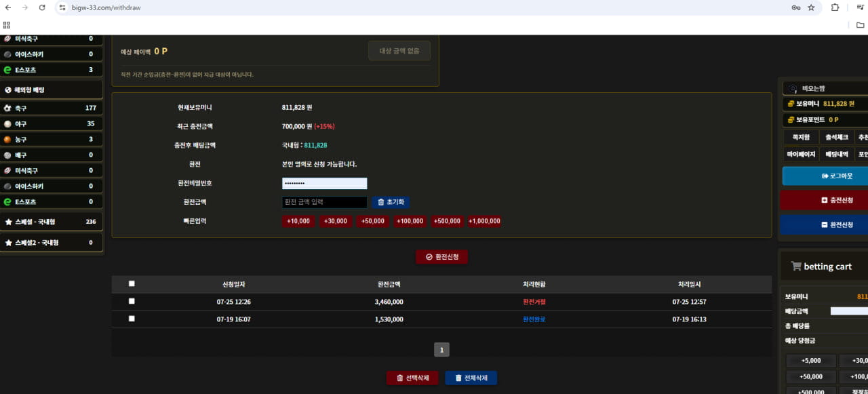Add +10,000 to the withdrawal amount
This screenshot has height=394, width=868.
pyautogui.click(x=298, y=221)
